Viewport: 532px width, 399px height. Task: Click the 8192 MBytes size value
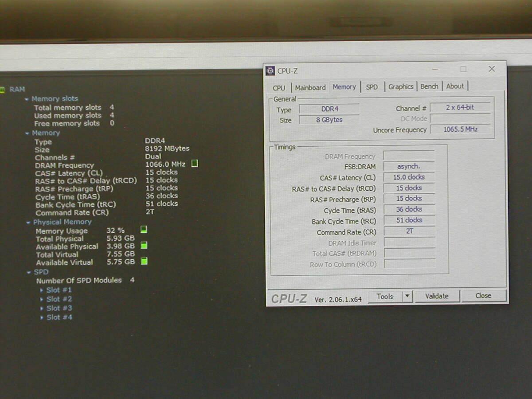point(167,149)
